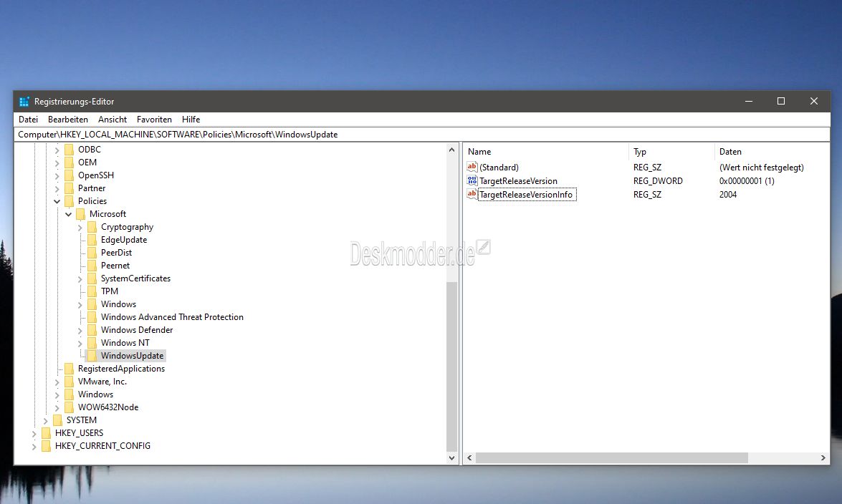Click the PeerDist folder icon
The width and height of the screenshot is (842, 504).
coord(92,253)
